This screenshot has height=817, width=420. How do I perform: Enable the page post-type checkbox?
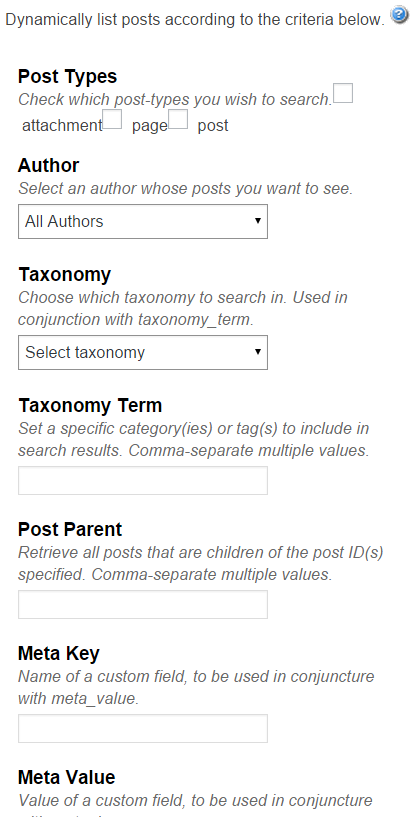[112, 119]
